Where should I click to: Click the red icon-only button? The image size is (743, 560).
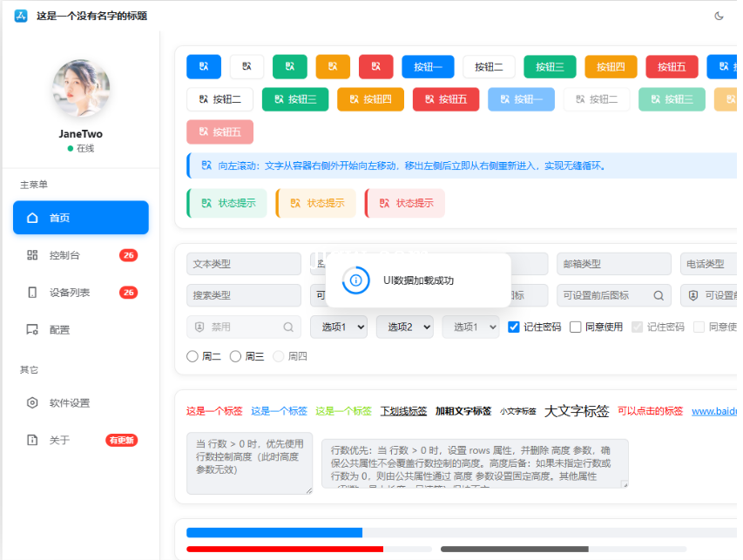[376, 66]
